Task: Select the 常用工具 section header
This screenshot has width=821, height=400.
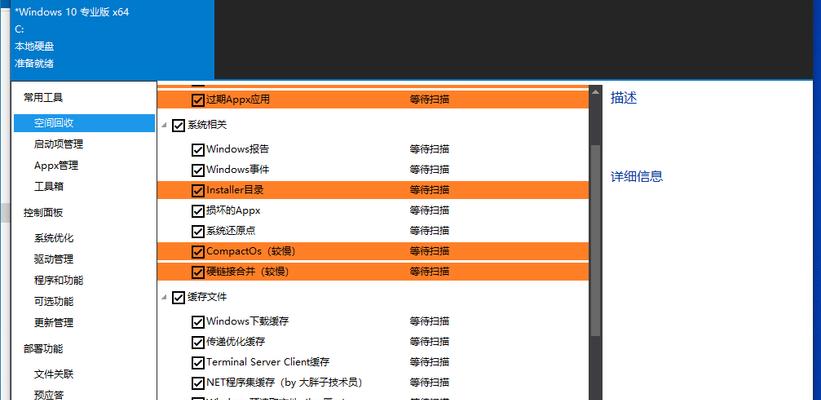Action: 43,97
